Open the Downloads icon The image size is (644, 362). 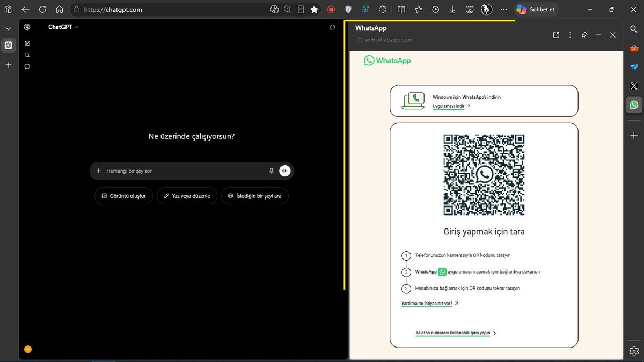[x=453, y=9]
